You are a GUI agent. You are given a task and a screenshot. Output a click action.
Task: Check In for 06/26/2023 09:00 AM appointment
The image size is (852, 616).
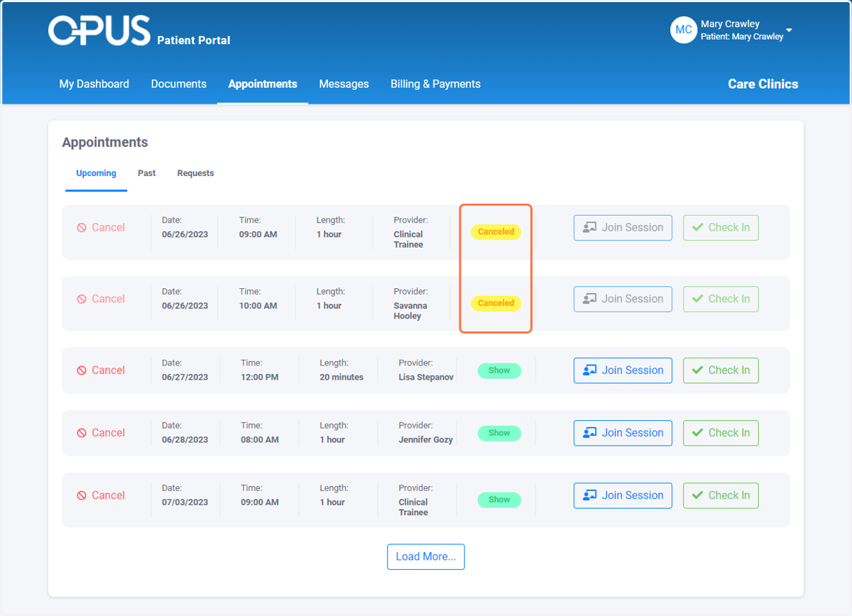(x=721, y=228)
